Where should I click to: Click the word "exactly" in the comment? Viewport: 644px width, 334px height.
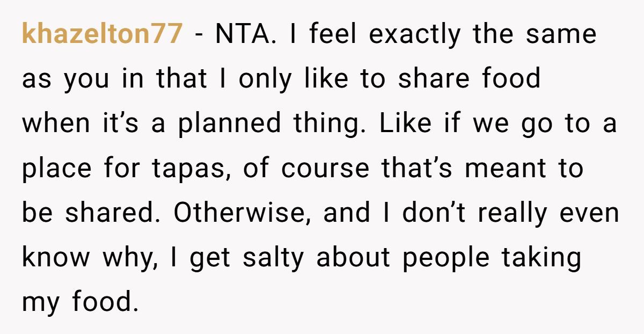pos(415,35)
